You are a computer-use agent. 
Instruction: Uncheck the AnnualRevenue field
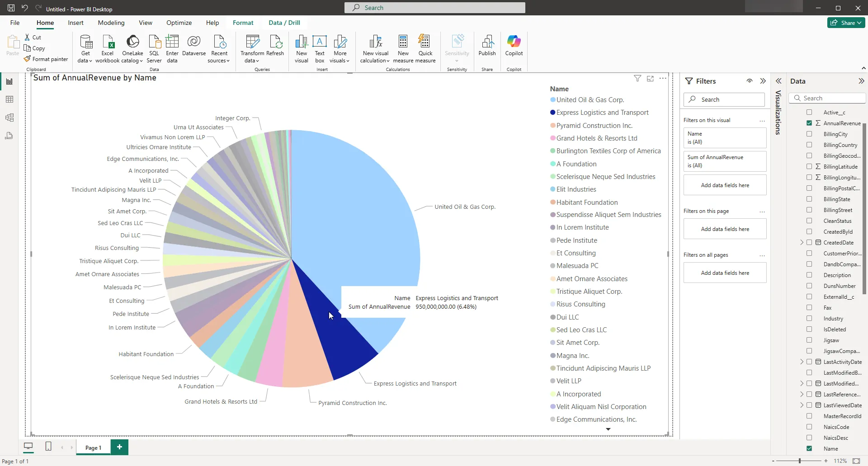coord(809,123)
